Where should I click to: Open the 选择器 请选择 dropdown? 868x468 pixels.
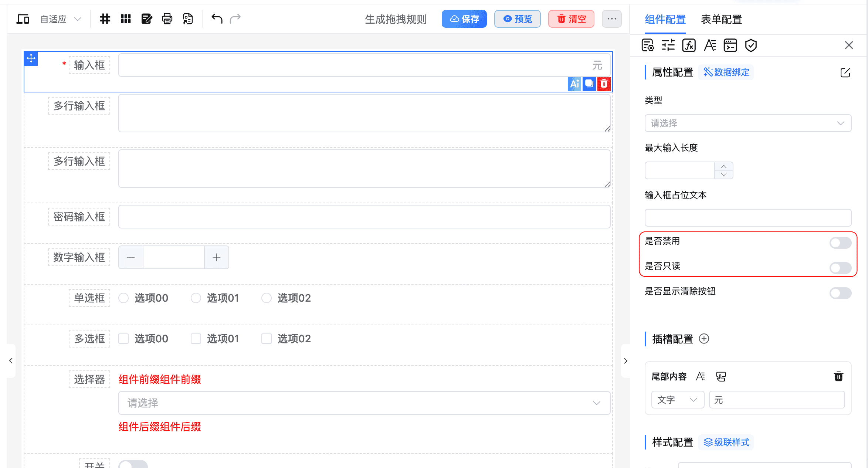(x=364, y=403)
